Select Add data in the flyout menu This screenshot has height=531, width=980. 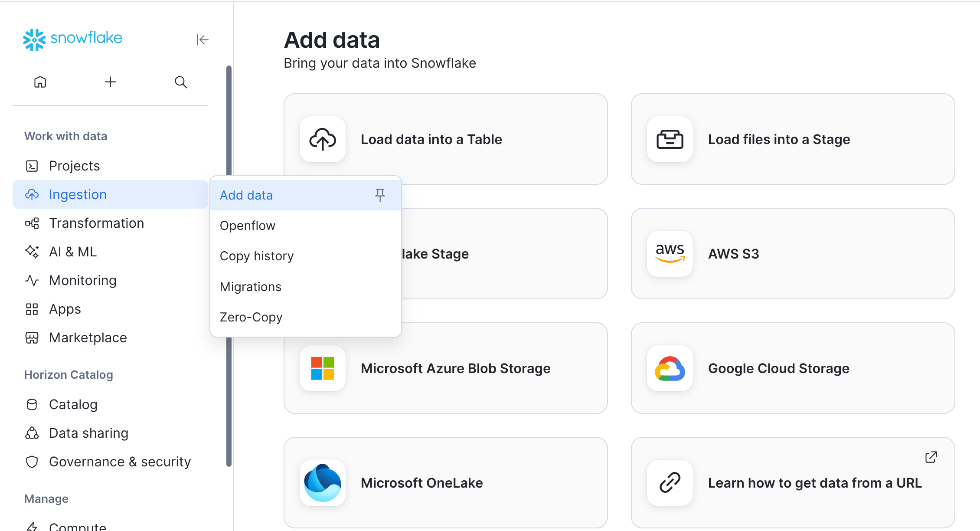(306, 195)
